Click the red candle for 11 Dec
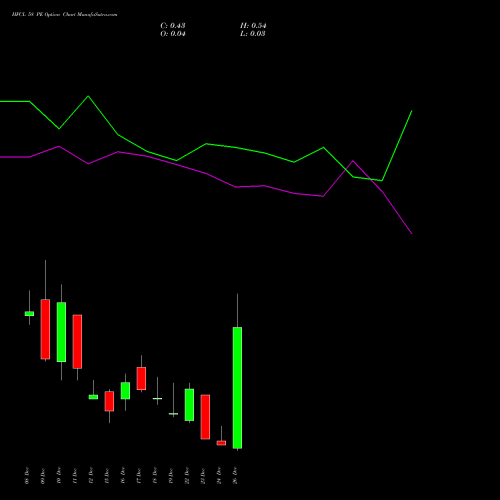 tap(77, 341)
